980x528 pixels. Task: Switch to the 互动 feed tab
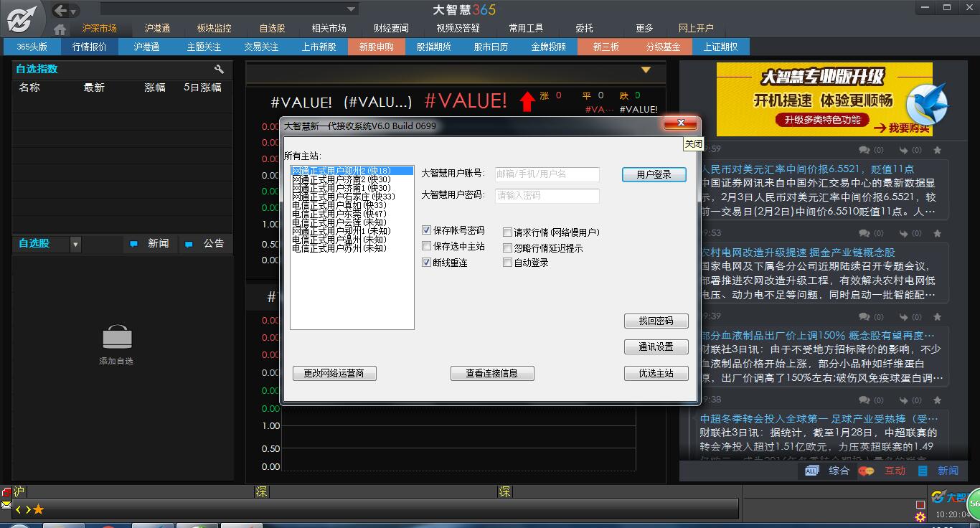point(895,471)
